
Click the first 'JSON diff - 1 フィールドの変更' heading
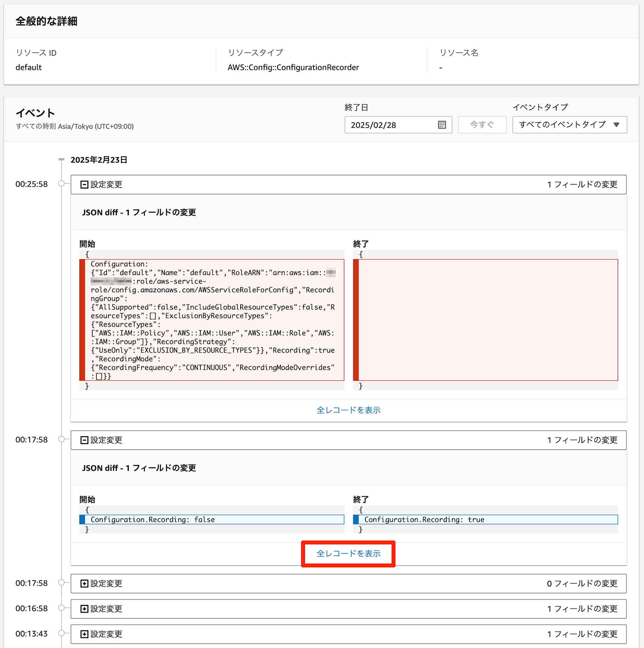tap(139, 212)
